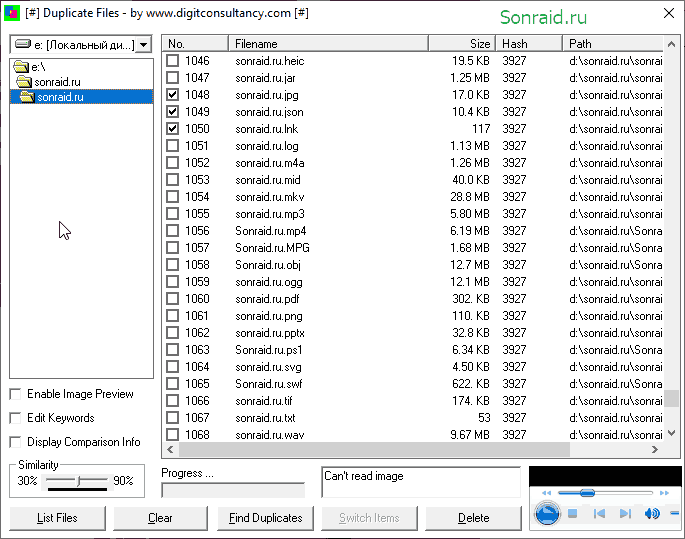The width and height of the screenshot is (685, 539).
Task: Select the row Sonraid.ru.swf
Action: click(x=413, y=384)
